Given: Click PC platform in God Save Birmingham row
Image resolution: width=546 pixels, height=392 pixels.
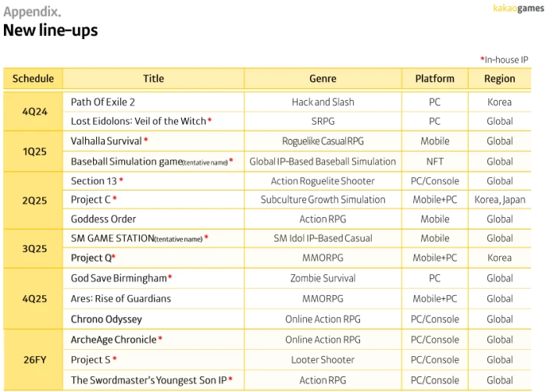Looking at the screenshot, I should coord(434,278).
